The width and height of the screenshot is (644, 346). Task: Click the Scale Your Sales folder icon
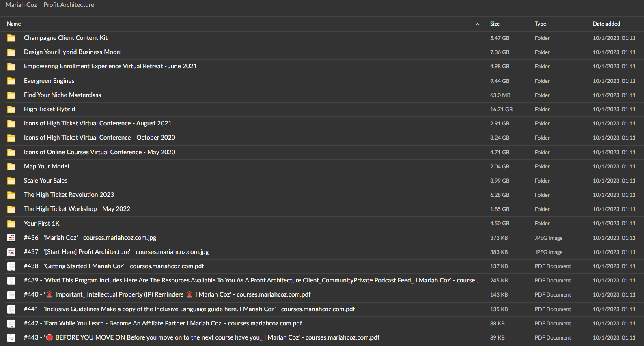point(11,181)
